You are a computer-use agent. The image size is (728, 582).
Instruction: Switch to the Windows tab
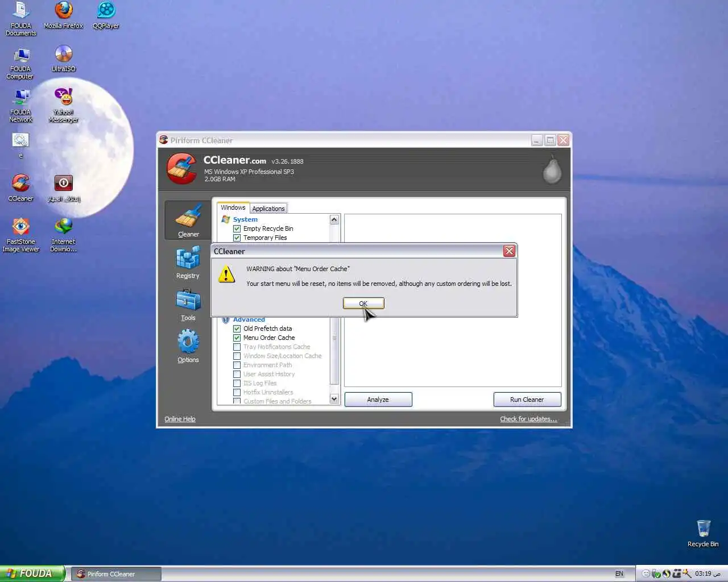(233, 207)
